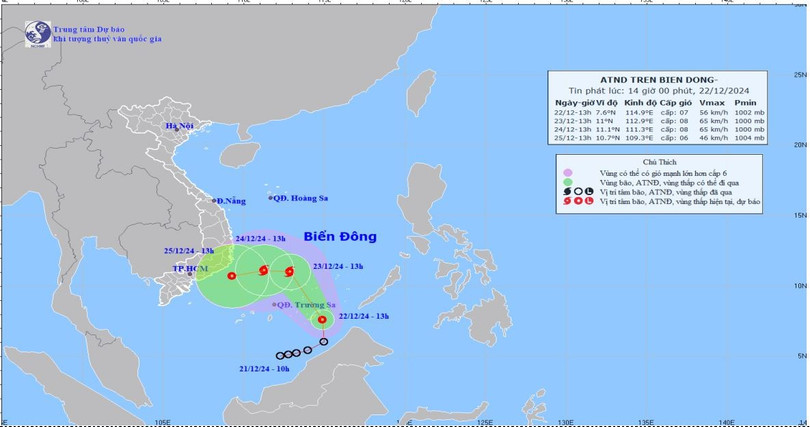Click the red position dot labeled 25/12/24 - 13h
Image resolution: width=810 pixels, height=427 pixels.
(231, 275)
